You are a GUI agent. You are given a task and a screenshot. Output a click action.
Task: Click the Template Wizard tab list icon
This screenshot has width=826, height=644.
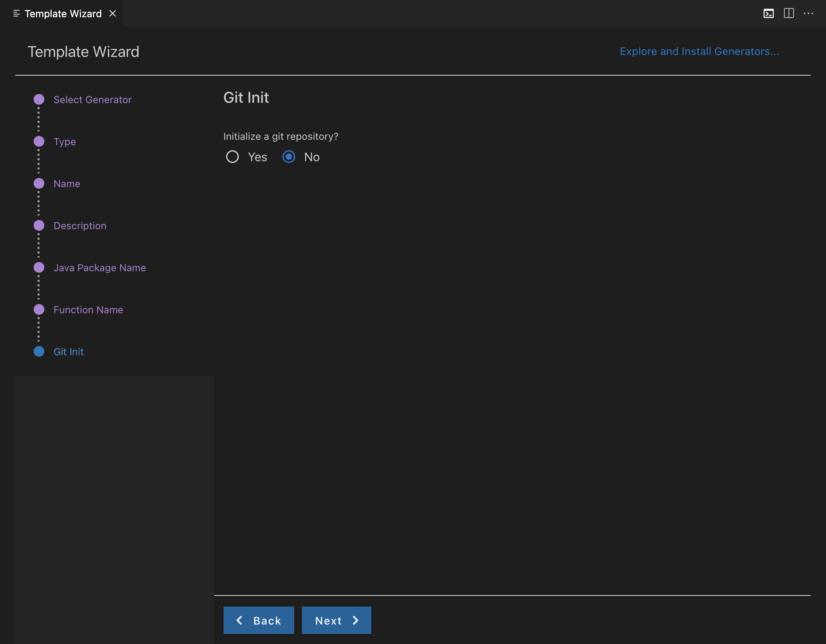(x=16, y=13)
